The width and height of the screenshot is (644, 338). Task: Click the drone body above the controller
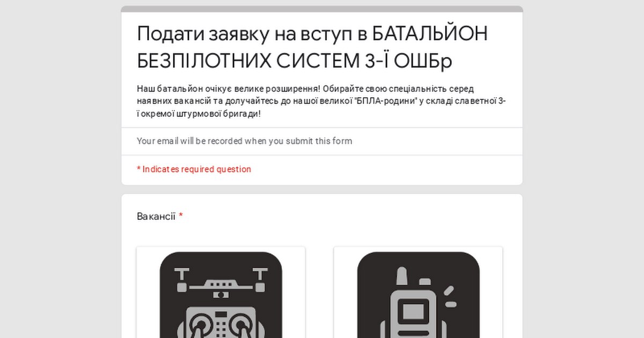(x=221, y=286)
